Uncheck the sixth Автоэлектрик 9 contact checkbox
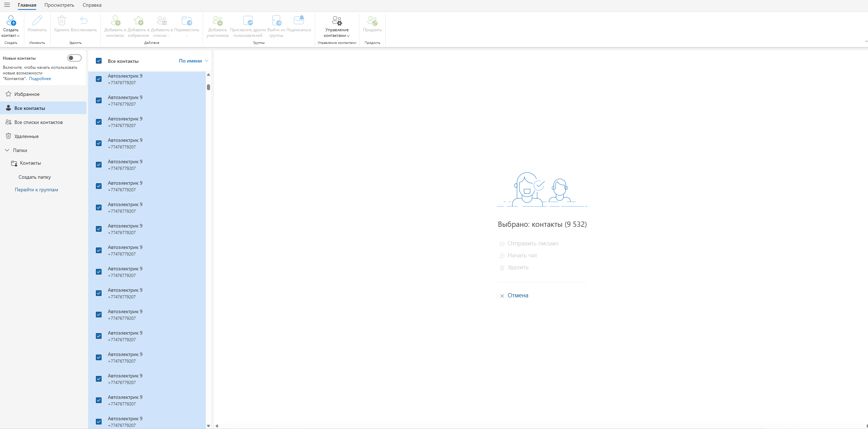 point(99,186)
